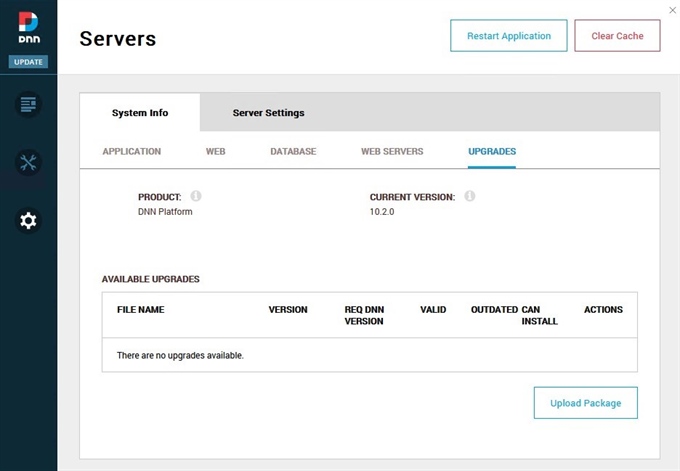This screenshot has width=680, height=471.
Task: Select the Web Servers sub-tab
Action: [x=392, y=152]
